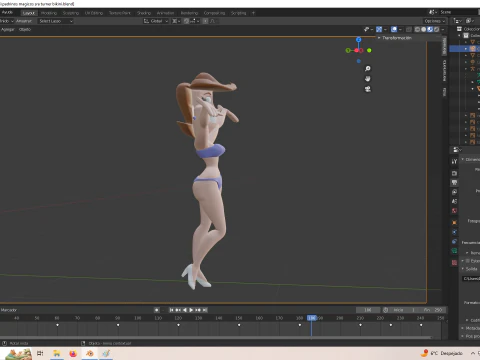Toggle auto keying record button
This screenshot has width=480, height=360.
[x=156, y=310]
